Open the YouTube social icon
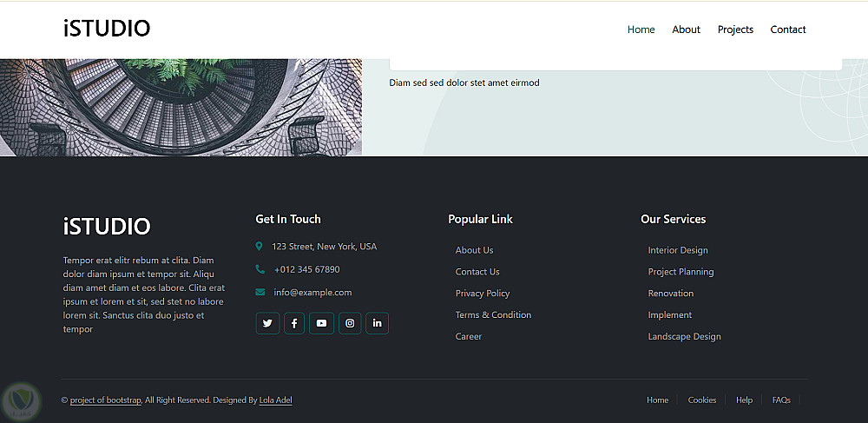Viewport: 868px width, 423px height. tap(322, 323)
